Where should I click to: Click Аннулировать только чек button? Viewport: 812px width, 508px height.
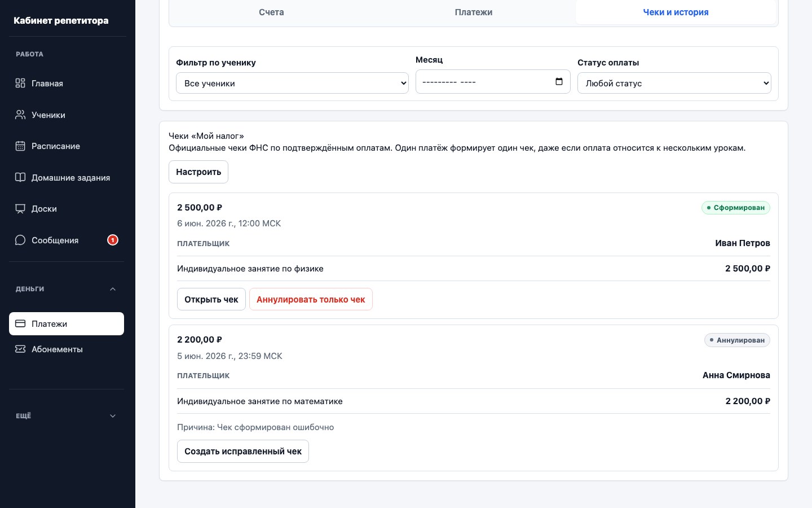(x=311, y=299)
